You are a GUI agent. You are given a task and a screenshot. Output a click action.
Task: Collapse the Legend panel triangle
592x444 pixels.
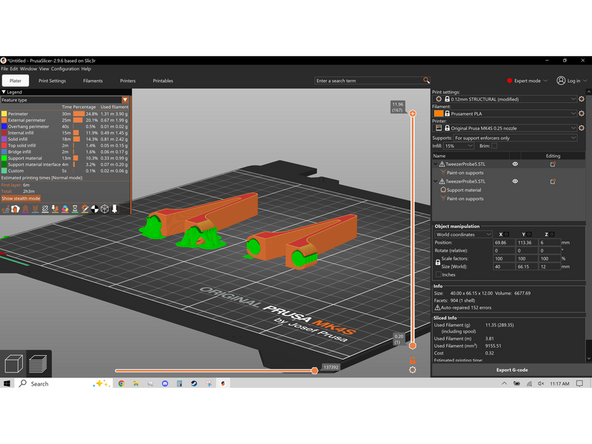tap(3, 92)
